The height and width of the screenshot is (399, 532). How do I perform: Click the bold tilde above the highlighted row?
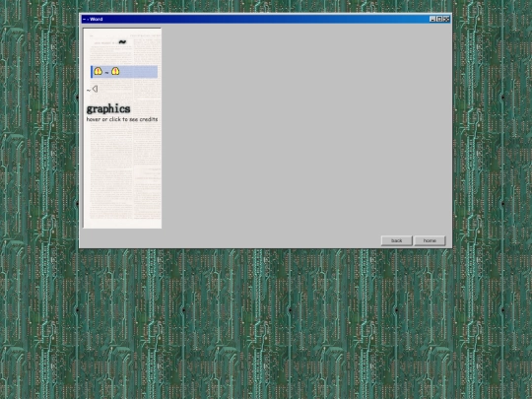click(x=122, y=41)
